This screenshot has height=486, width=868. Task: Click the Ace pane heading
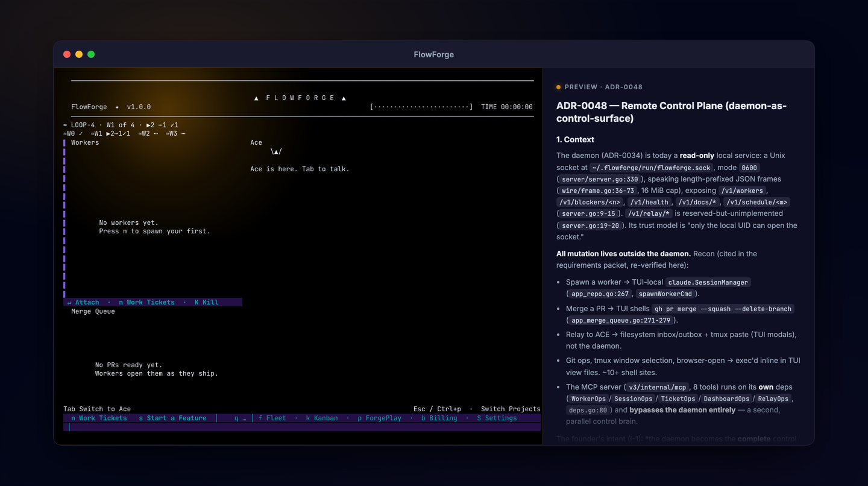pyautogui.click(x=256, y=142)
